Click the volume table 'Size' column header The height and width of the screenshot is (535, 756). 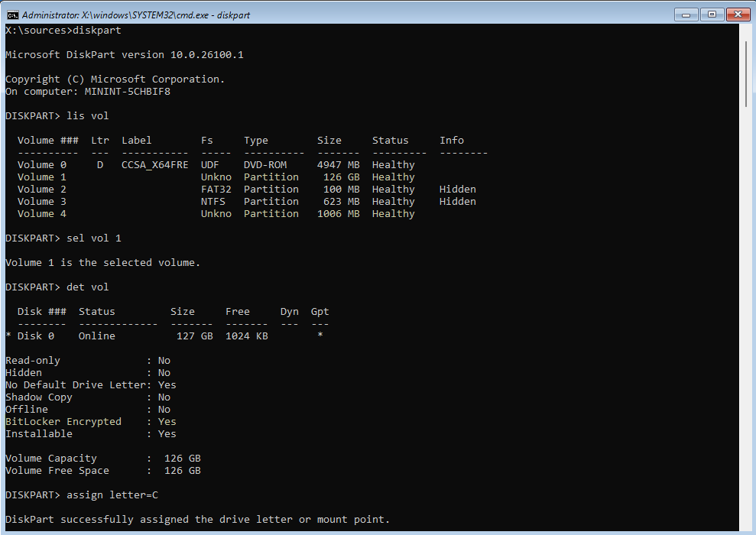(329, 141)
